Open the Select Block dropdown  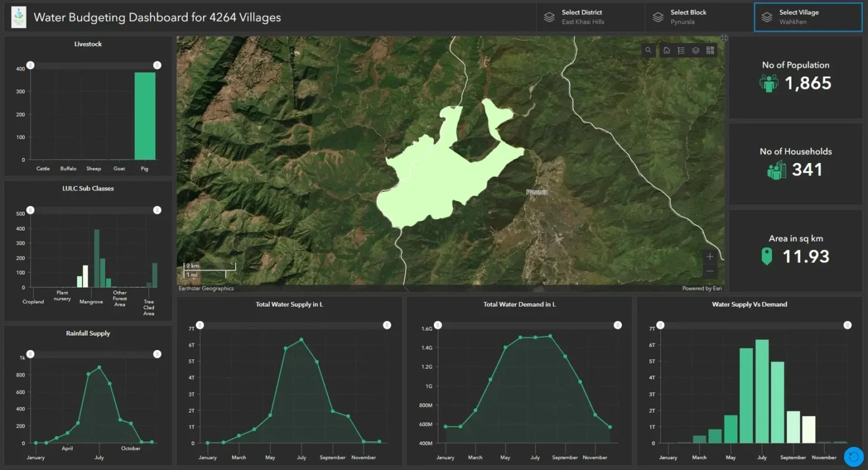699,17
